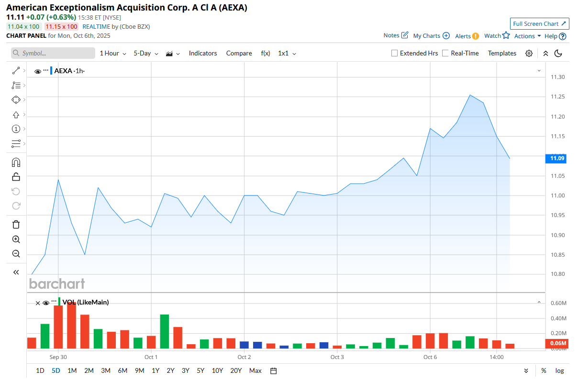Select the 1D range

click(x=40, y=370)
